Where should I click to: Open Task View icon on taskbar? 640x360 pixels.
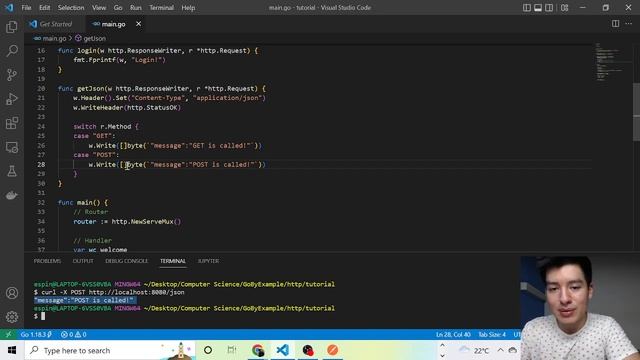[x=232, y=350]
